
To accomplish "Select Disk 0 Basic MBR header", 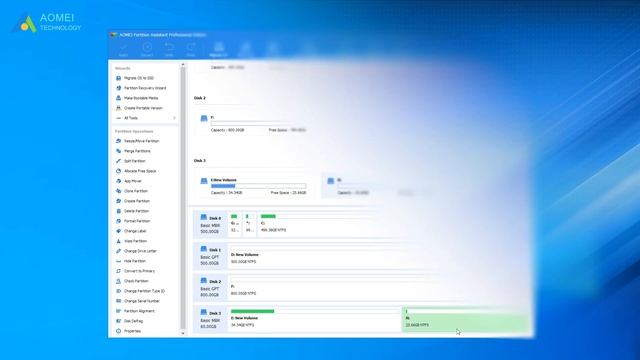I will [211, 224].
